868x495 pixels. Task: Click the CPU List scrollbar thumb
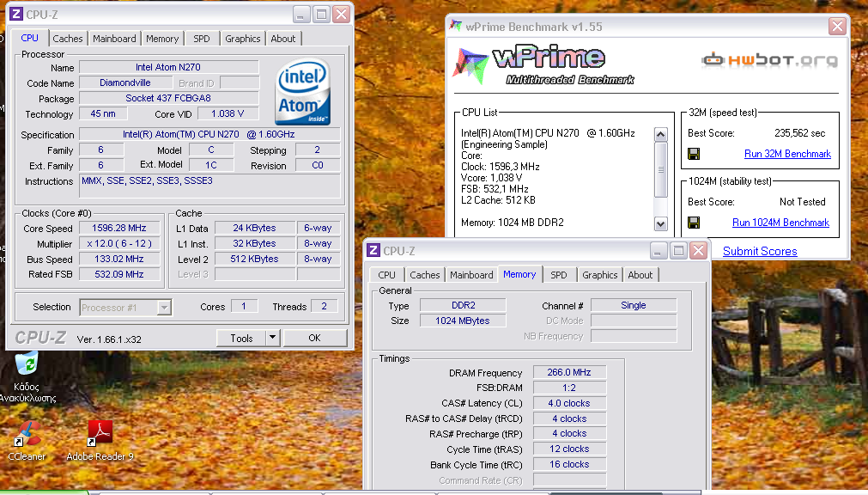(x=661, y=169)
